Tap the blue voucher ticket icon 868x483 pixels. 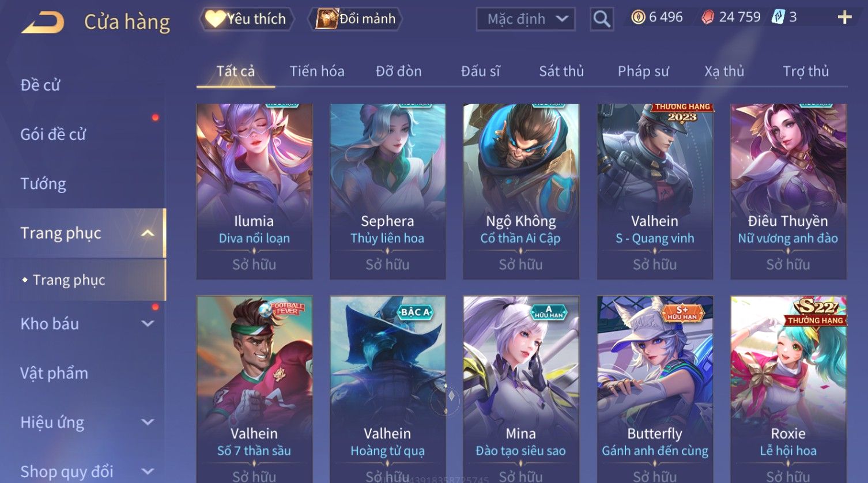pyautogui.click(x=778, y=17)
